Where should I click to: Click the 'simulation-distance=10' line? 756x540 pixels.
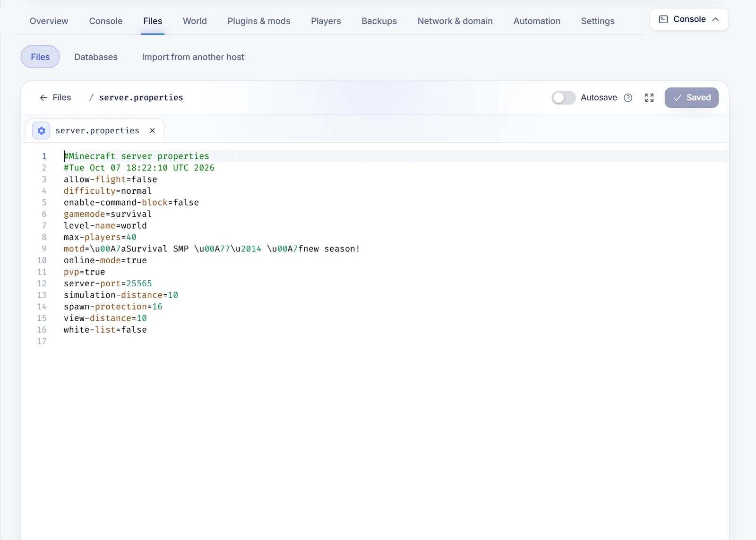pyautogui.click(x=121, y=295)
